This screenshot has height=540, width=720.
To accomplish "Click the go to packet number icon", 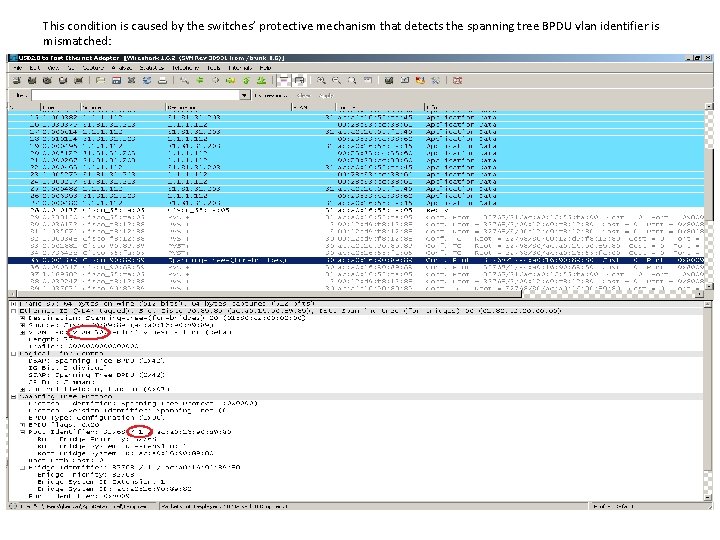I will pyautogui.click(x=231, y=80).
